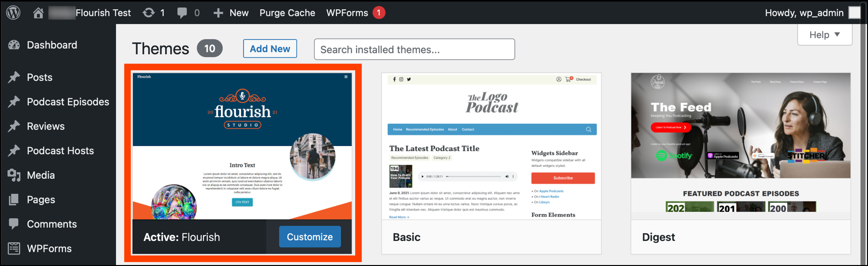Focus the Search installed themes field

click(414, 49)
